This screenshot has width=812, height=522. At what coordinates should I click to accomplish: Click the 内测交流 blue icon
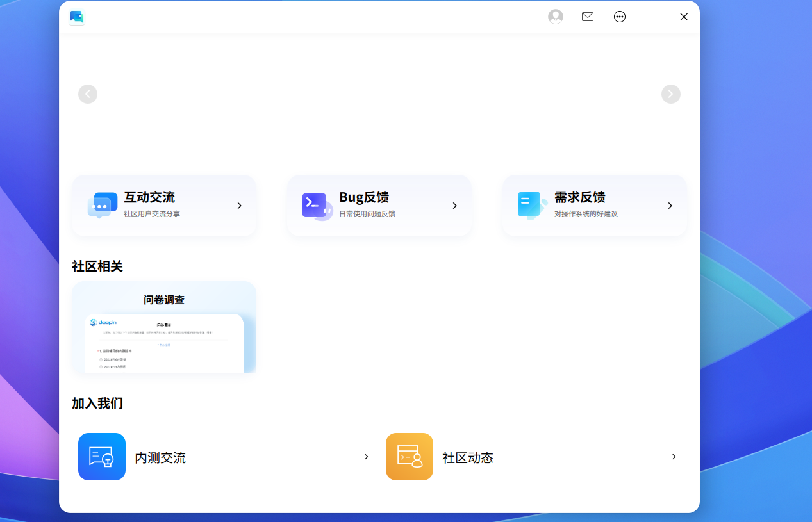click(x=102, y=457)
